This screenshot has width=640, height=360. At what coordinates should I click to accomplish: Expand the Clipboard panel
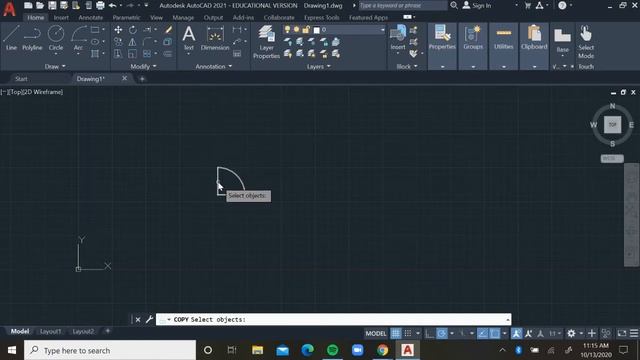pos(534,67)
